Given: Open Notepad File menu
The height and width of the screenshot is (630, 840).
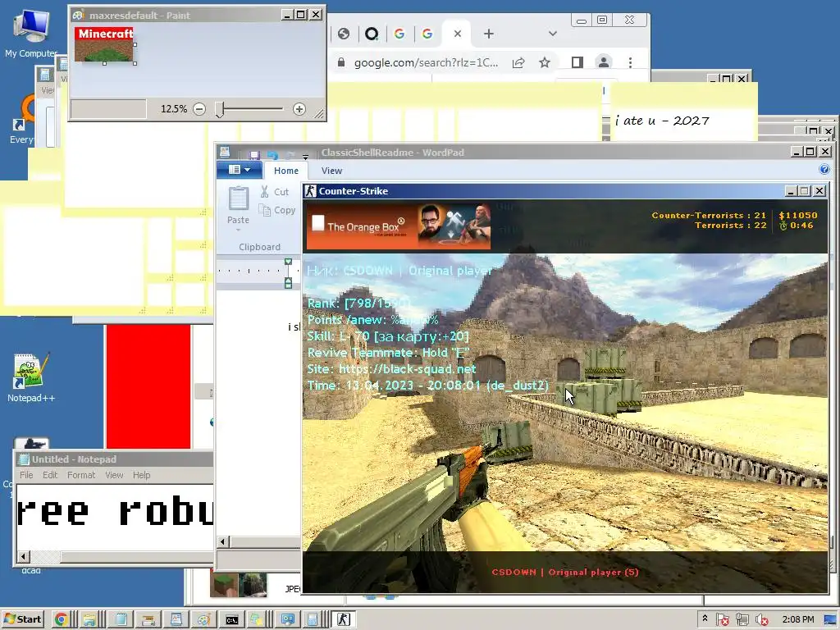Looking at the screenshot, I should (x=26, y=475).
